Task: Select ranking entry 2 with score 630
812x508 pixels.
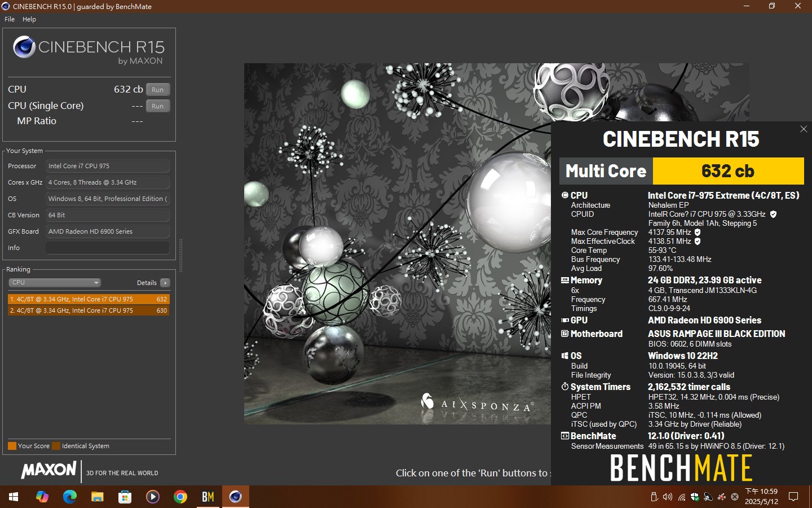Action: tap(89, 310)
